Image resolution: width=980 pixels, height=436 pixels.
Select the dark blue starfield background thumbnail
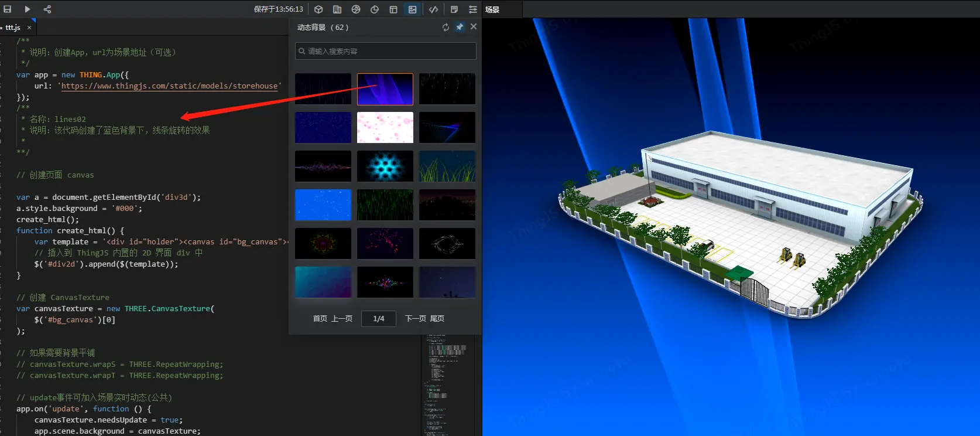tap(323, 128)
